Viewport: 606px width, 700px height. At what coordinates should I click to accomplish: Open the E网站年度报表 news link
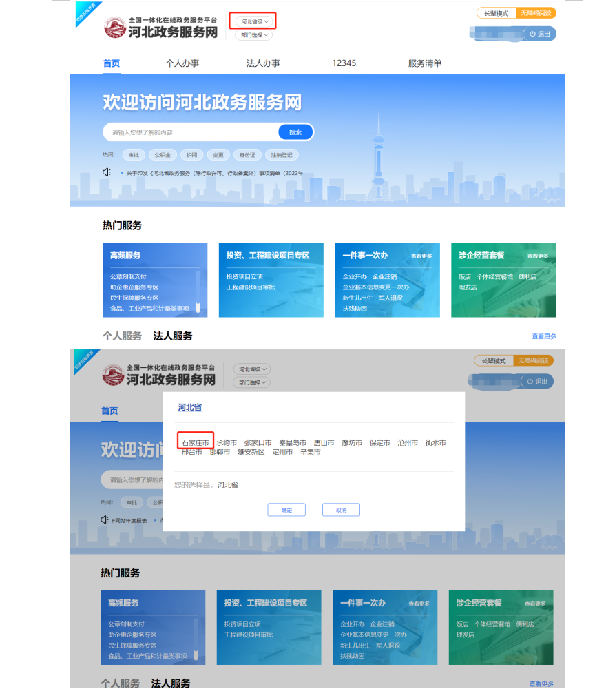(129, 521)
